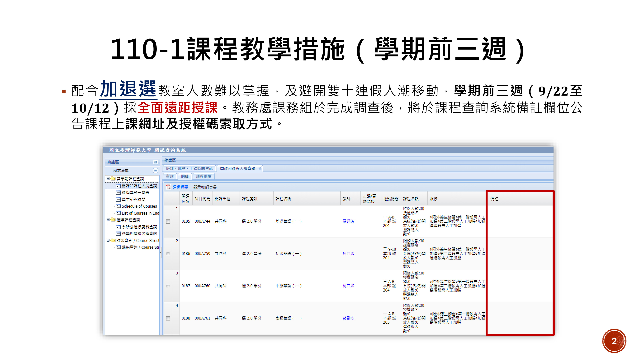
Task: Click the 當學期課程查詢 folder icon
Action: click(113, 179)
